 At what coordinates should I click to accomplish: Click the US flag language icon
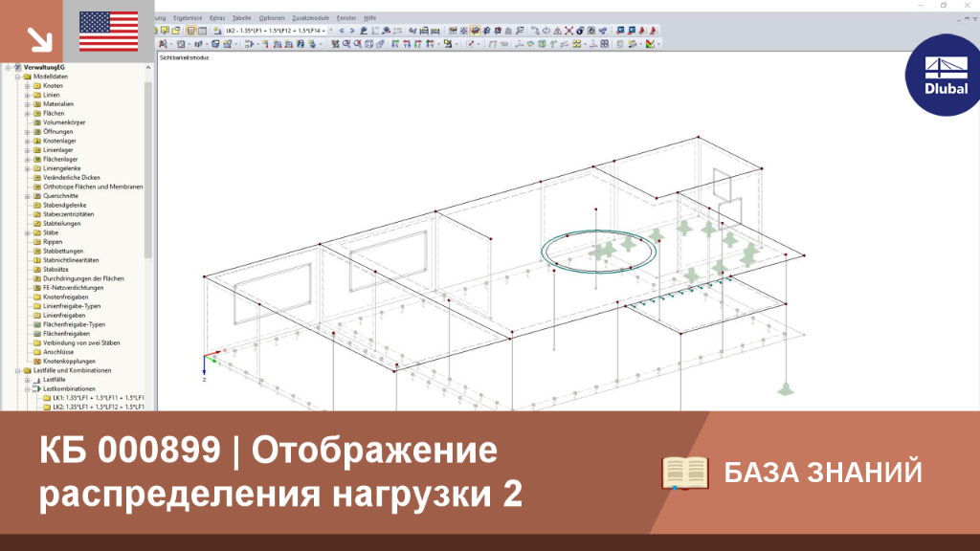[x=109, y=32]
